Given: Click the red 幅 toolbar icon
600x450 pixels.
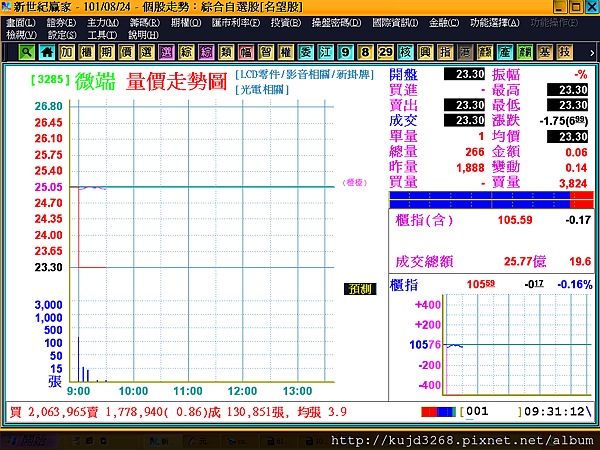Looking at the screenshot, I should click(246, 52).
